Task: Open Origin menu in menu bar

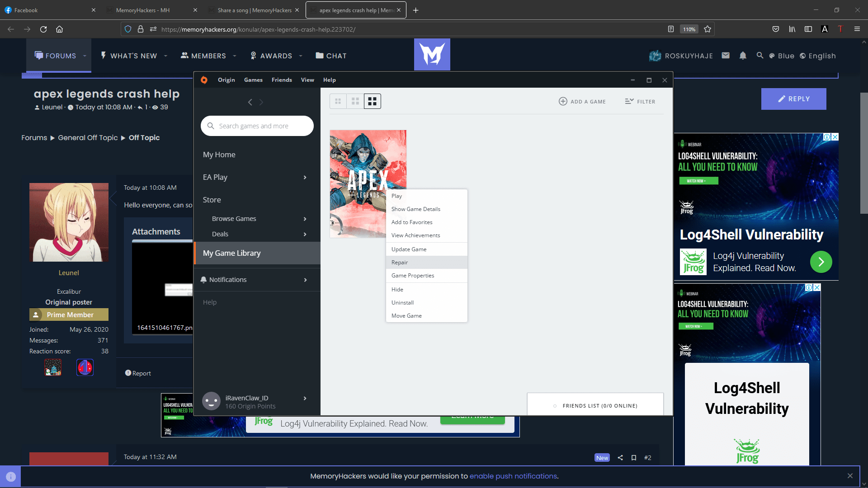Action: click(x=226, y=80)
